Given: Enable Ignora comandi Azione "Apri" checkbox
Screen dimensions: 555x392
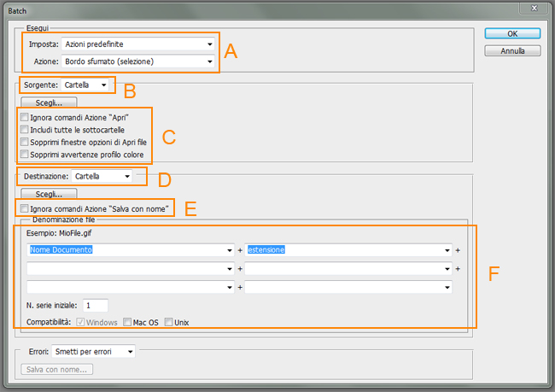Looking at the screenshot, I should click(x=25, y=117).
